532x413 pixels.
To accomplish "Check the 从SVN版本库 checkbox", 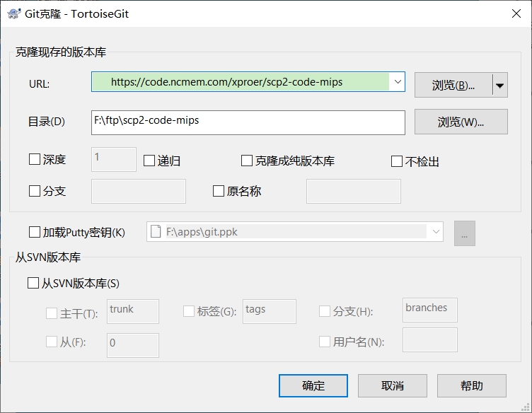I will tap(33, 283).
